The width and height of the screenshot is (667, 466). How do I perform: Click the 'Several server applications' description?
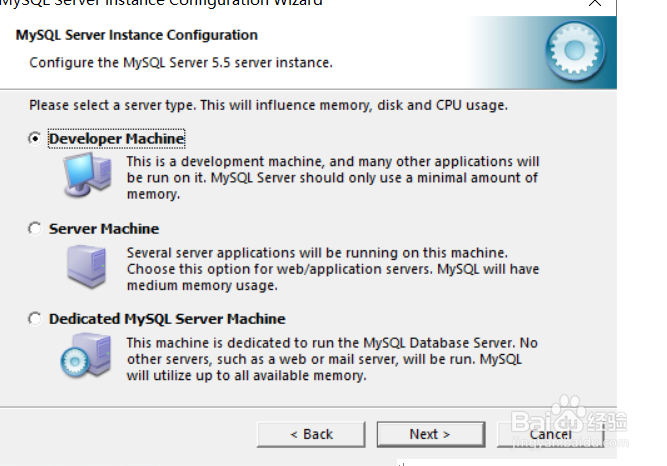point(333,269)
